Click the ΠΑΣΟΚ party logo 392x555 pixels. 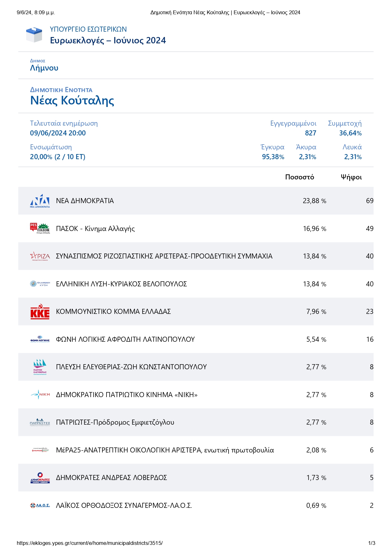coord(40,228)
